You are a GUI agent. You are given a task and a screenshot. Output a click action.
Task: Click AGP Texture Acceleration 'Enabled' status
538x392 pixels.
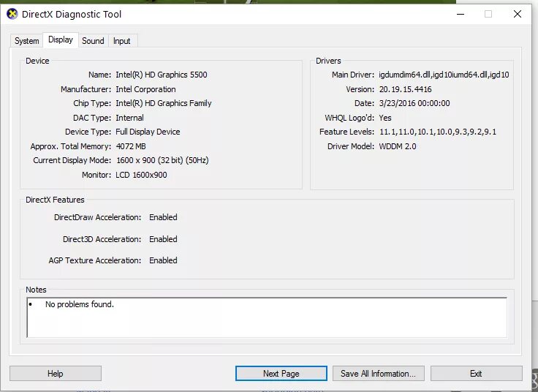(x=163, y=260)
